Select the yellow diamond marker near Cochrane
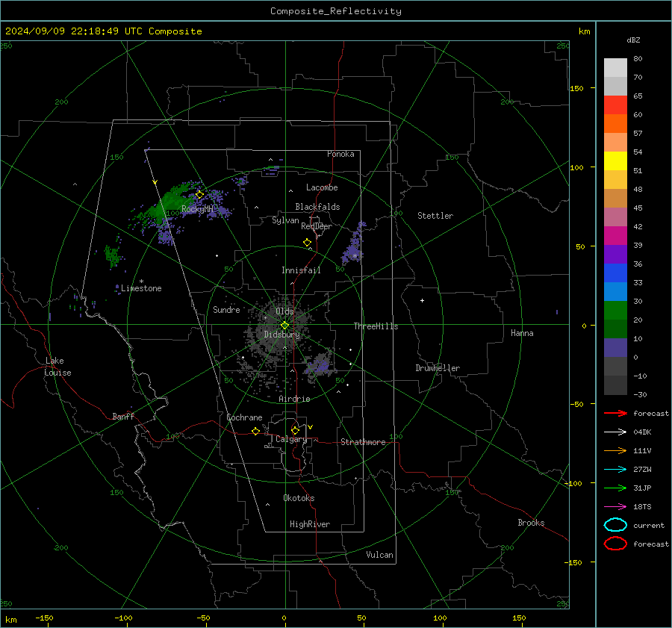This screenshot has width=672, height=628. 256,431
